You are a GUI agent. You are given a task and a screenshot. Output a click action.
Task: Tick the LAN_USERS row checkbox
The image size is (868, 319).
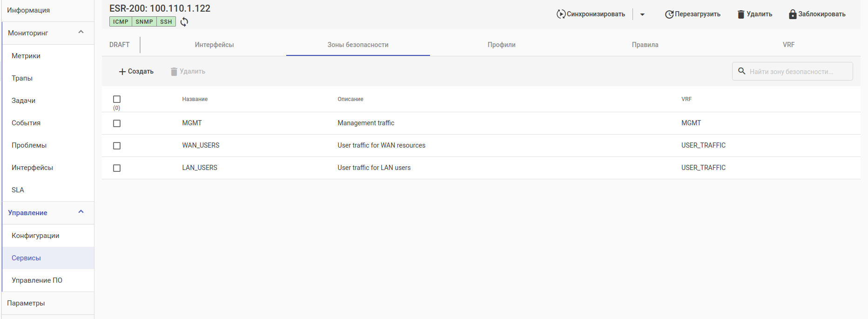(x=117, y=168)
